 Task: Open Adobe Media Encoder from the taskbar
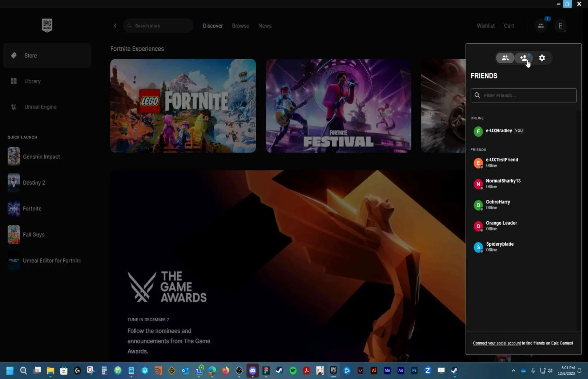pos(387,371)
